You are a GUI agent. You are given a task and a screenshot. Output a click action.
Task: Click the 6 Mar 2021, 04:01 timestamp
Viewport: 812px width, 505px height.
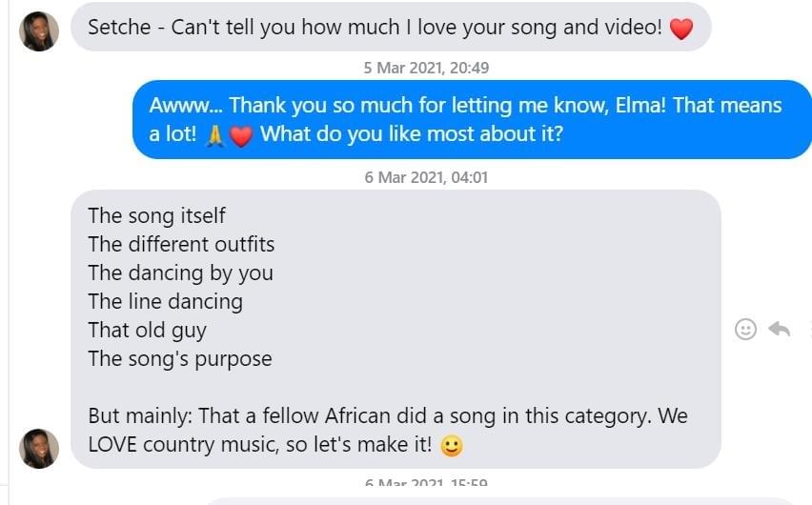click(426, 177)
